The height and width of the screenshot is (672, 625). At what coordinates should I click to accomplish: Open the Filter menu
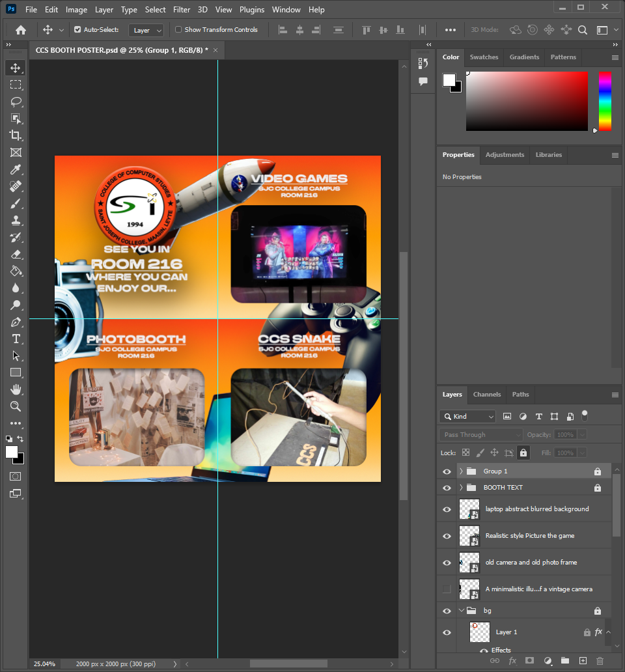click(181, 9)
